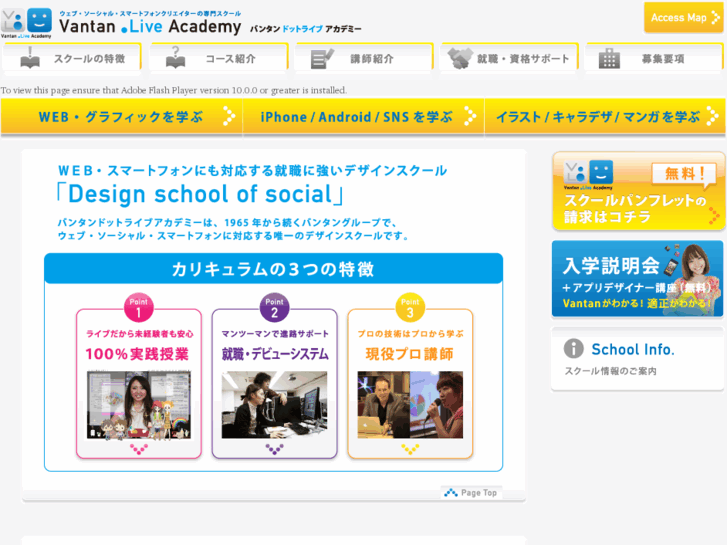Viewport: 727px width, 545px height.
Task: Click the question-mark book icon beside コース紹介
Action: pyautogui.click(x=176, y=58)
